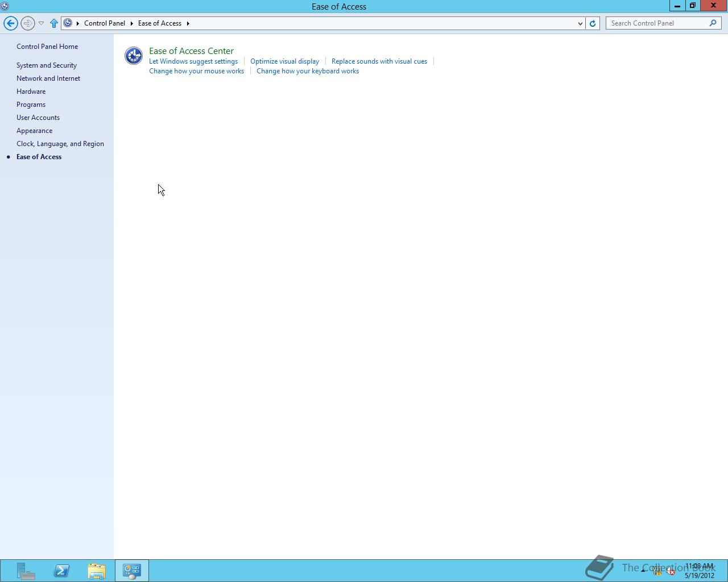Open the Programs category
Image resolution: width=728 pixels, height=582 pixels.
31,105
